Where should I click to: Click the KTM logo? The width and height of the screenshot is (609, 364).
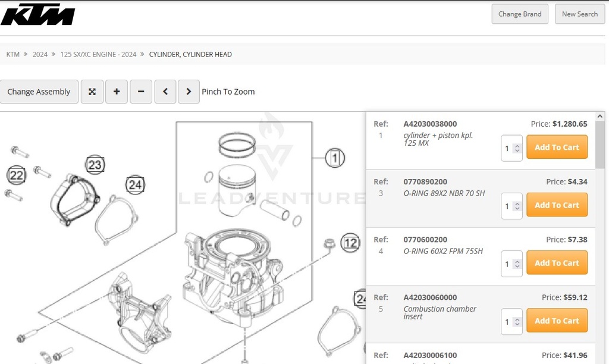pos(38,15)
